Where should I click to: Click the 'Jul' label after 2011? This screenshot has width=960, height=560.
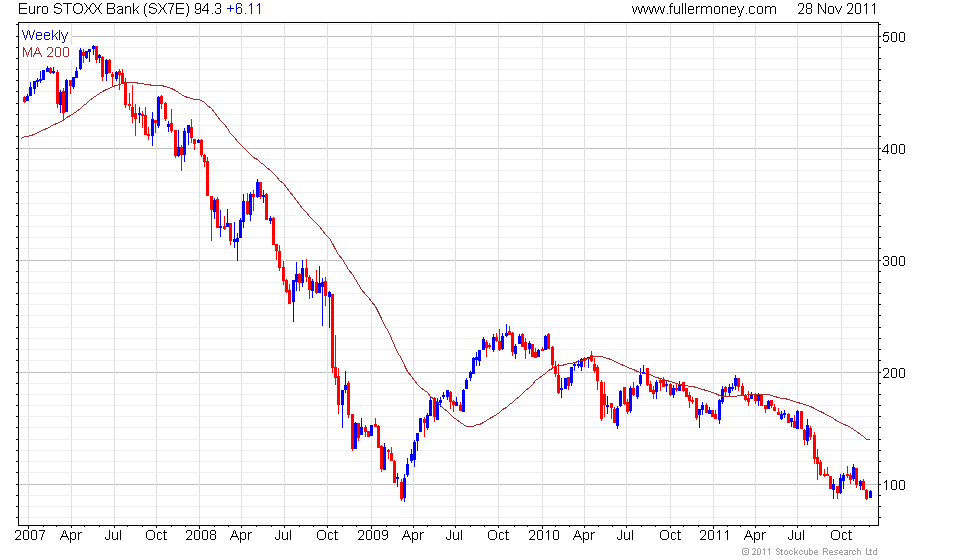tap(796, 536)
